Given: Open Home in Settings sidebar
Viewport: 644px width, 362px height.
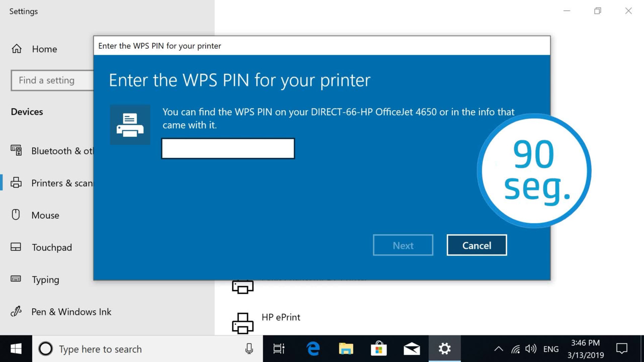Looking at the screenshot, I should [x=17, y=49].
